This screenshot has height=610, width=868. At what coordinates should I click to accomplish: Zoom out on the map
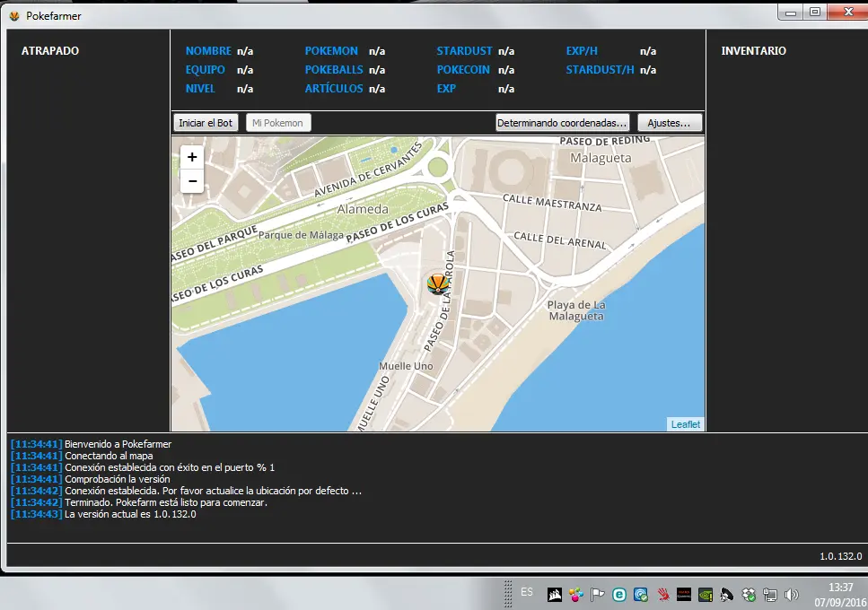(x=192, y=181)
